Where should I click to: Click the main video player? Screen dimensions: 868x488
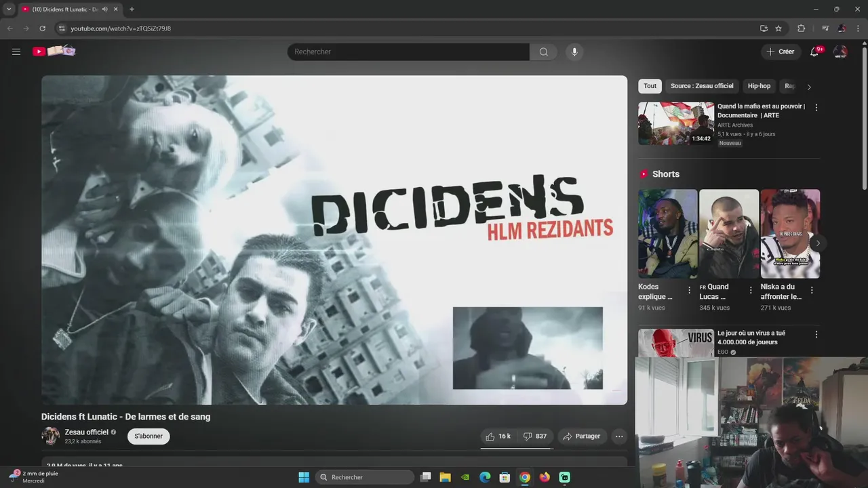coord(334,240)
